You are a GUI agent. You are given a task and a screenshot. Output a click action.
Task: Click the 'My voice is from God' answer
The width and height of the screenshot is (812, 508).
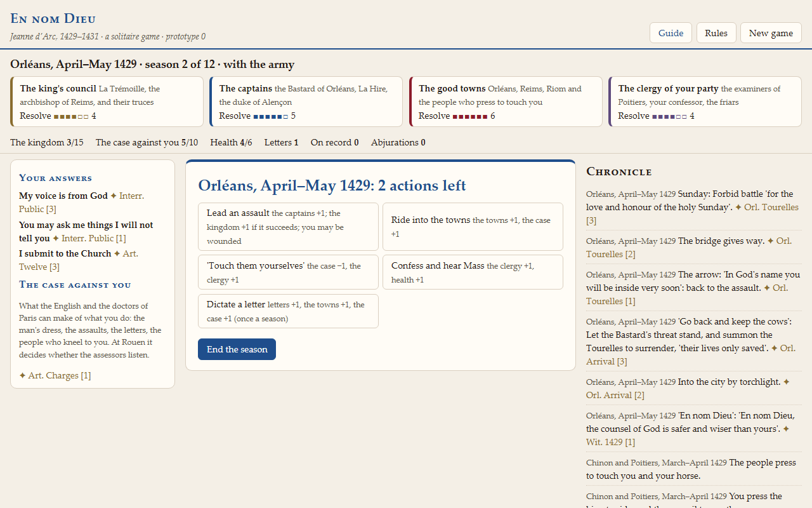(63, 196)
